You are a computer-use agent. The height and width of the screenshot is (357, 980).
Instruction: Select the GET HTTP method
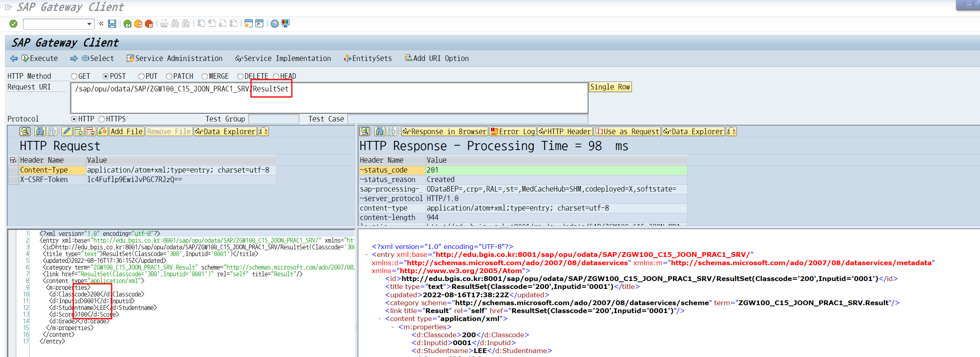pos(74,76)
